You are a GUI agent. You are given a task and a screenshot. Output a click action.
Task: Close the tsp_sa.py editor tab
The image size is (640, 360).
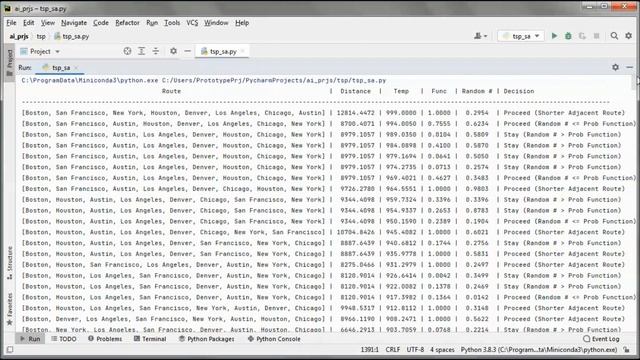click(243, 51)
